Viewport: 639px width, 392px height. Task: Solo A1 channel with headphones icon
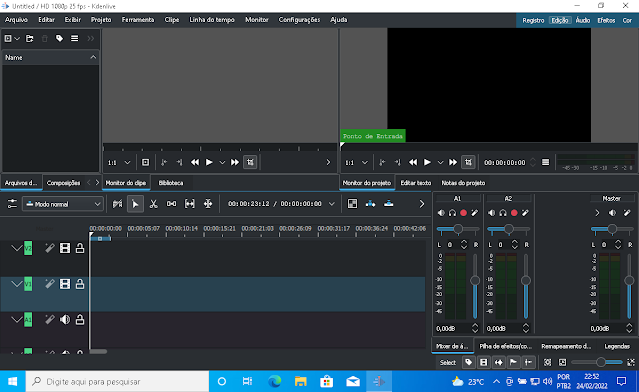[x=452, y=213]
